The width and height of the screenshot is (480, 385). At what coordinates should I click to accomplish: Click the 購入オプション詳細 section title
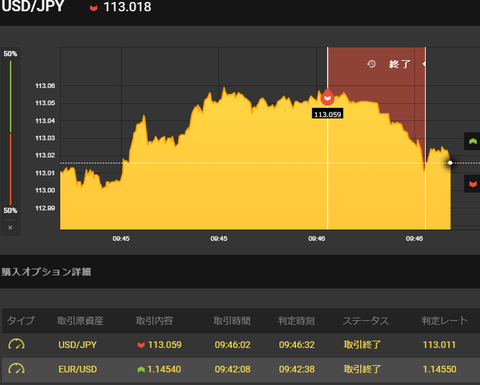point(46,272)
